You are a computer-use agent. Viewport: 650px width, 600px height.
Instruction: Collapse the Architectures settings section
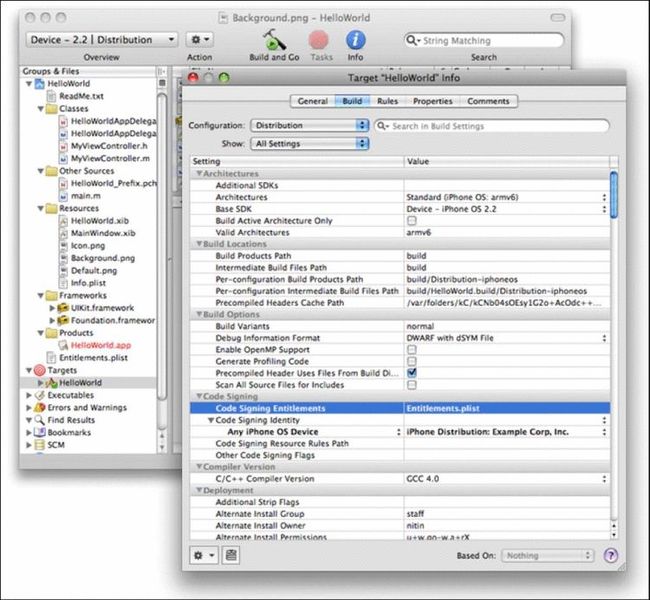pyautogui.click(x=199, y=173)
